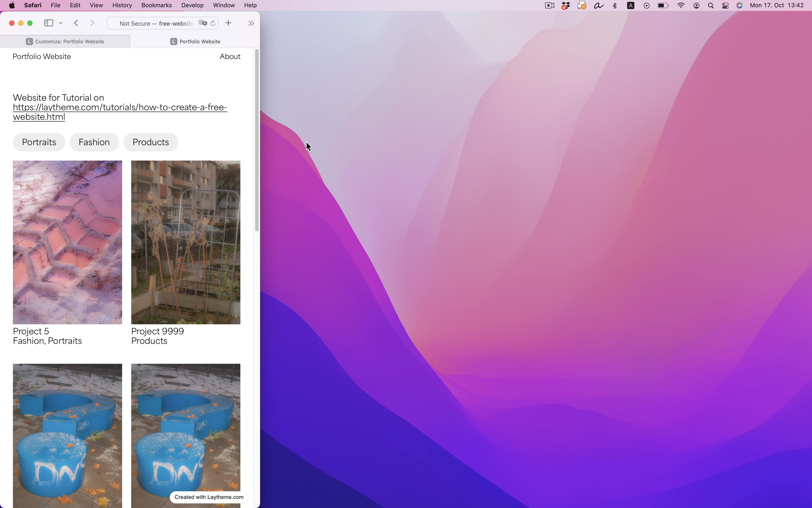Open the Develop menu
The image size is (812, 508).
coord(193,5)
